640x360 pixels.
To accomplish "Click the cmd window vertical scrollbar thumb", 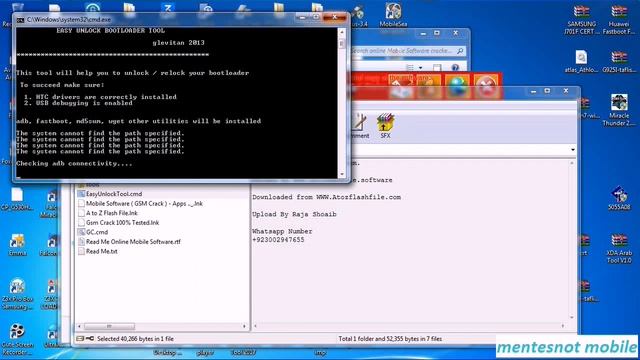I will pos(342,43).
